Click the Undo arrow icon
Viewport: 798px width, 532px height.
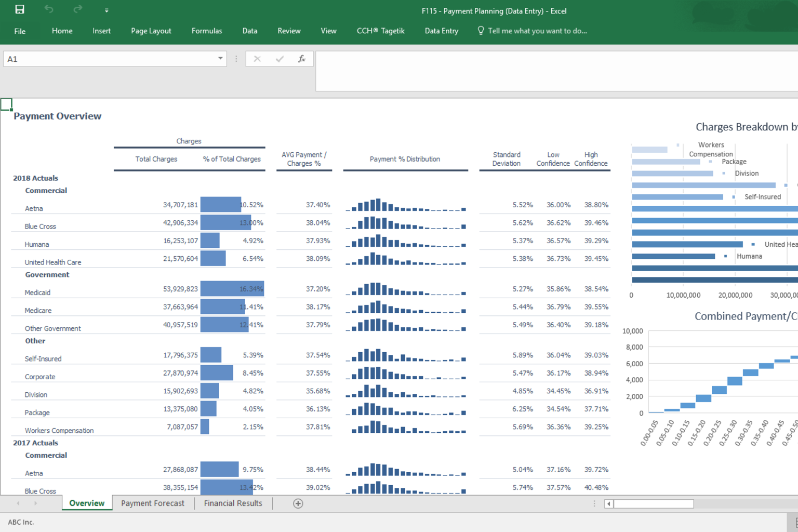[x=49, y=9]
